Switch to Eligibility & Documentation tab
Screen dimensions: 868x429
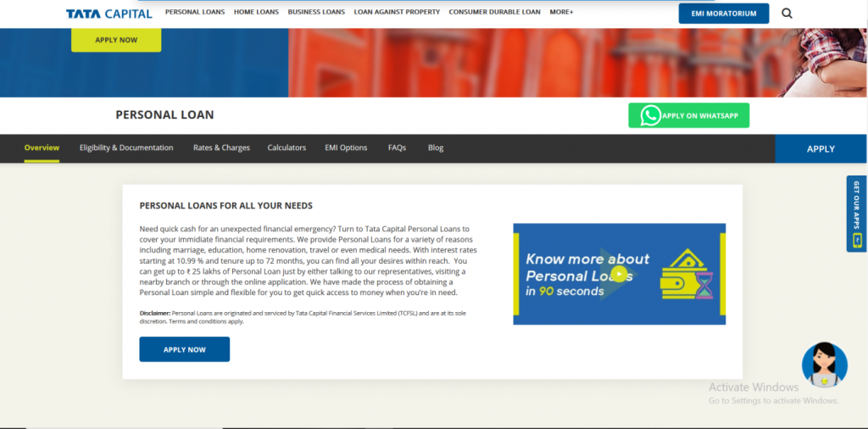126,148
